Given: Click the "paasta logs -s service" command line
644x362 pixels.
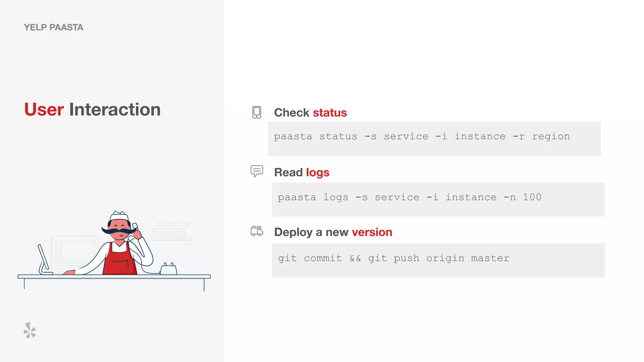Looking at the screenshot, I should [409, 197].
